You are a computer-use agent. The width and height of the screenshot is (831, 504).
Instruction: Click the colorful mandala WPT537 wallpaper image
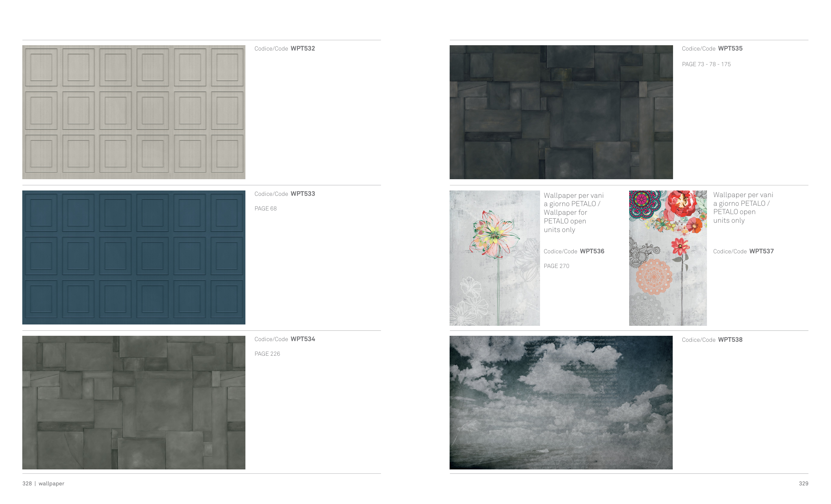[x=667, y=258]
